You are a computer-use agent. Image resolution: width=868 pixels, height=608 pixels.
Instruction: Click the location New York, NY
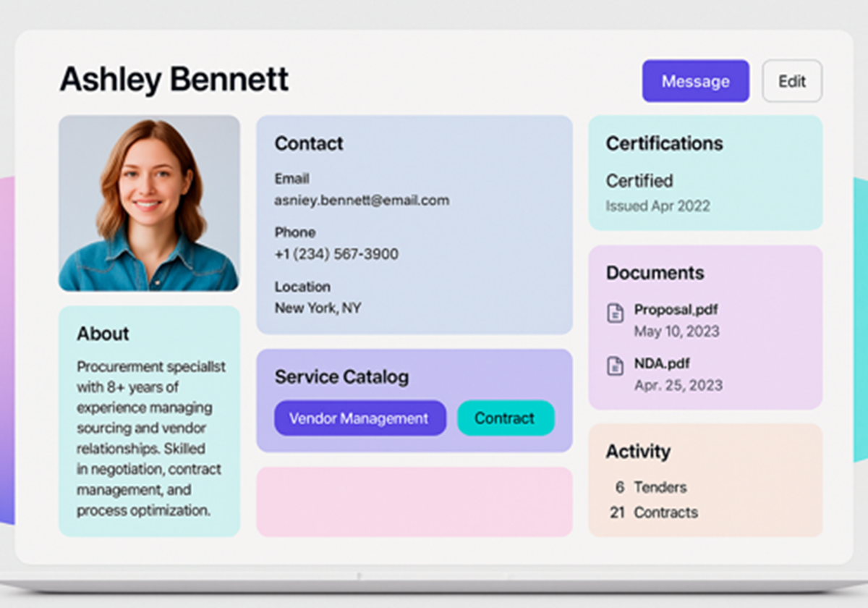pyautogui.click(x=318, y=308)
